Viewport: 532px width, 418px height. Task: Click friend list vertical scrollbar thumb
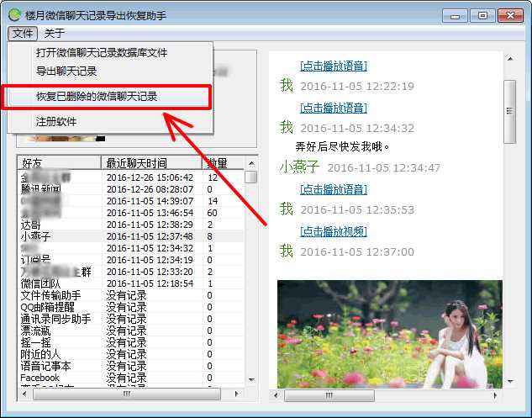click(250, 177)
